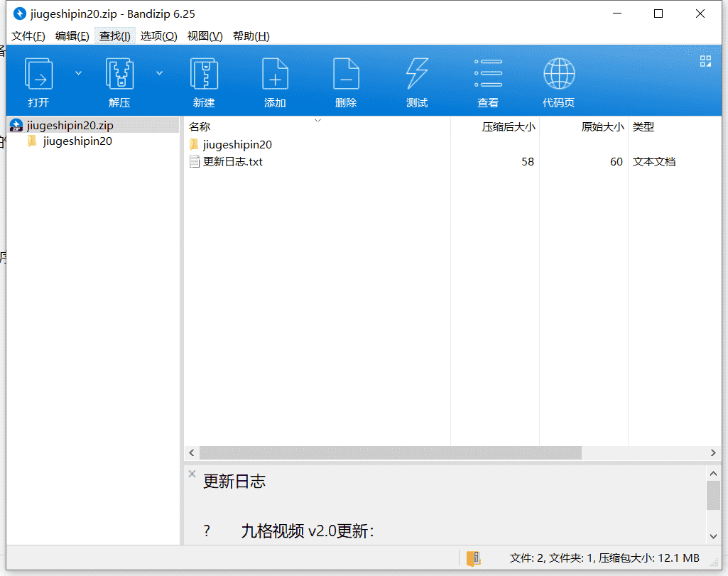Click the zip archive icon in tree

pos(16,125)
